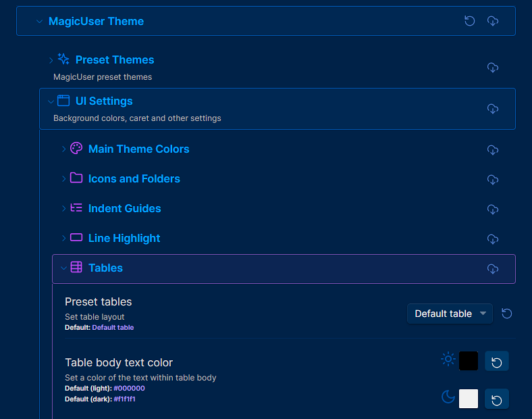Screen dimensions: 532x419
Task: Click the Indent Guides heading
Action: coord(124,208)
